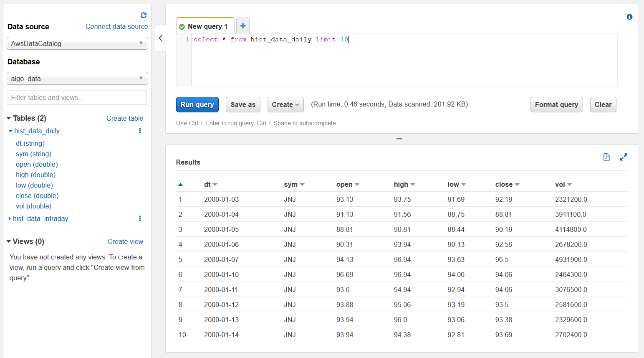Click the hist_data_daily table name
The image size is (644, 358).
coord(37,131)
